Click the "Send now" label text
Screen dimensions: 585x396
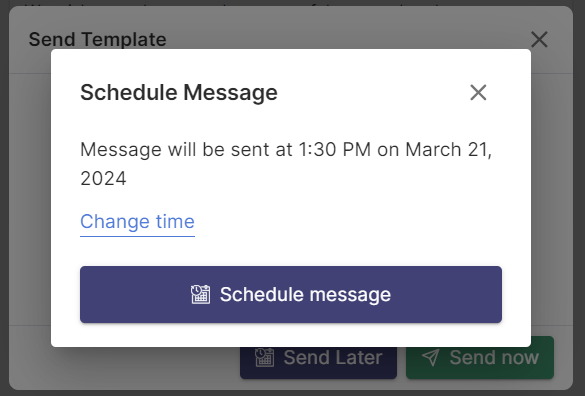click(494, 358)
